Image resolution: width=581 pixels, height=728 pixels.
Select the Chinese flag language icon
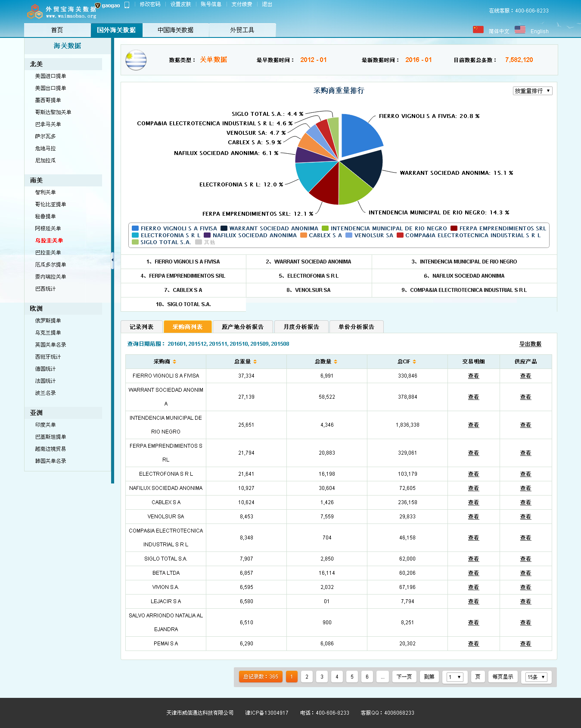[478, 29]
